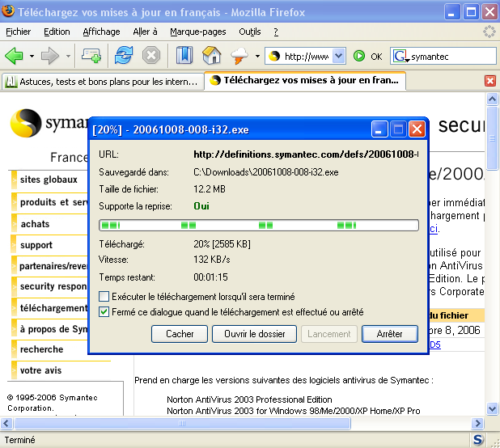Screen dimensions: 500x448
Task: Click the Firefox icon in title bar
Action: pyautogui.click(x=8, y=11)
